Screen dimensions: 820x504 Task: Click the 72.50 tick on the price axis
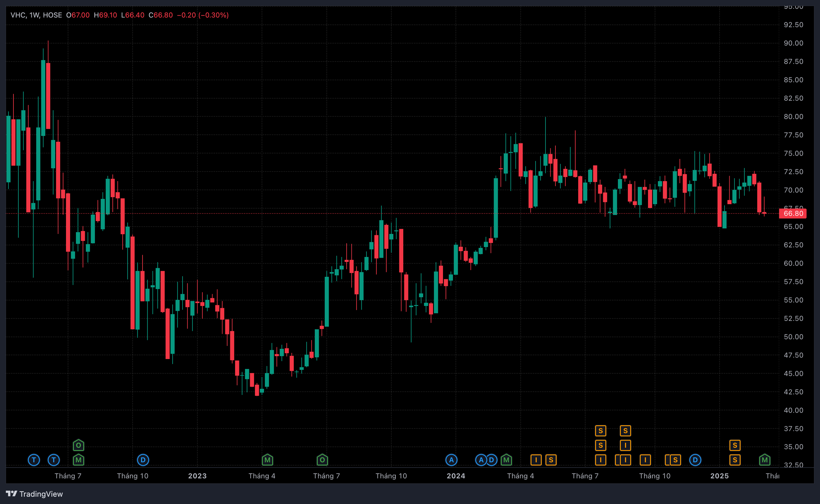pos(794,172)
